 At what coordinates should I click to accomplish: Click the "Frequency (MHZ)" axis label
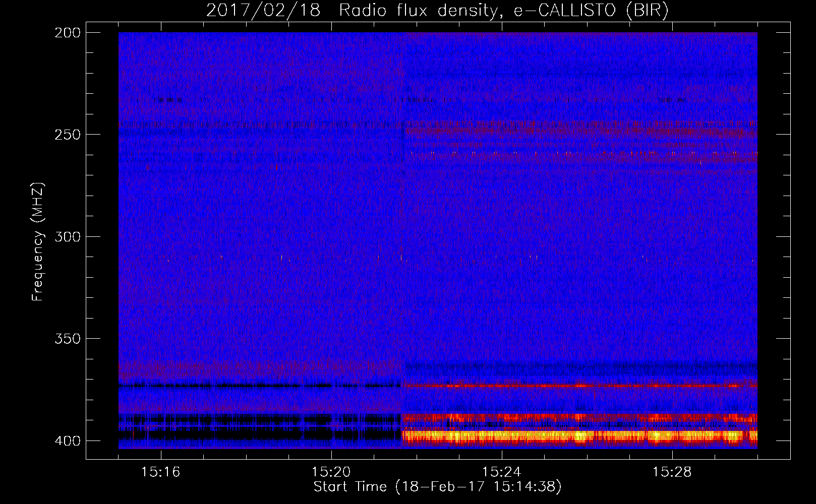pos(38,241)
